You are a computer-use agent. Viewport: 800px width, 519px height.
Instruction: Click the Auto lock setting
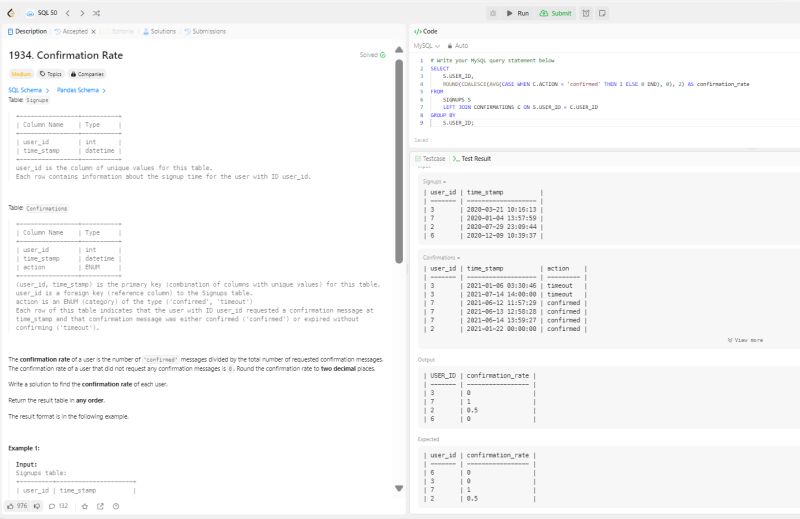point(458,46)
